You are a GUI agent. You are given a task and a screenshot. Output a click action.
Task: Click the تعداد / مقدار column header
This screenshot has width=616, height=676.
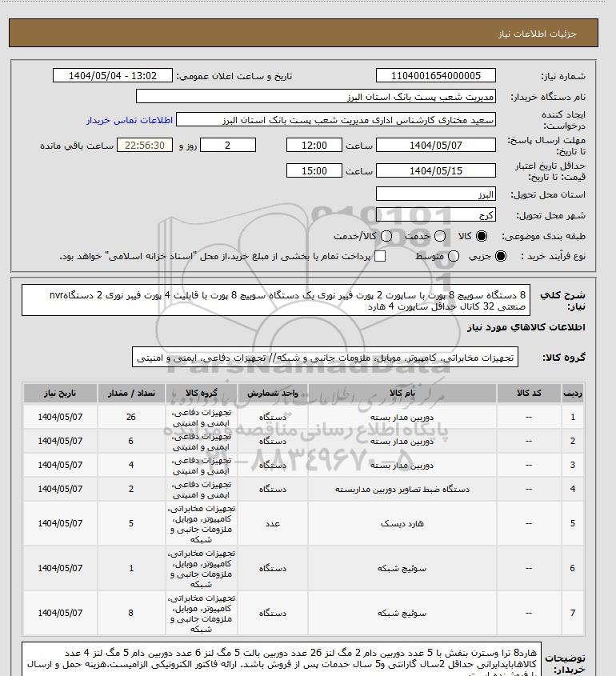(131, 393)
